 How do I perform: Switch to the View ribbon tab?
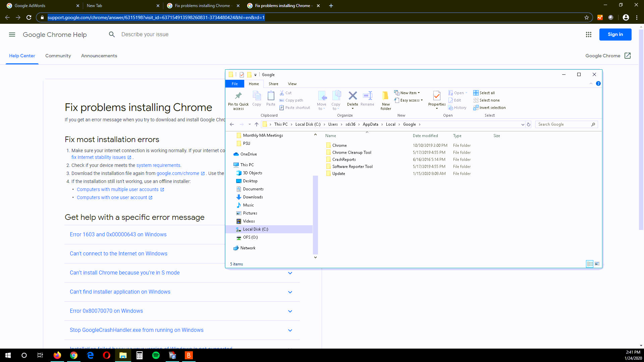292,83
